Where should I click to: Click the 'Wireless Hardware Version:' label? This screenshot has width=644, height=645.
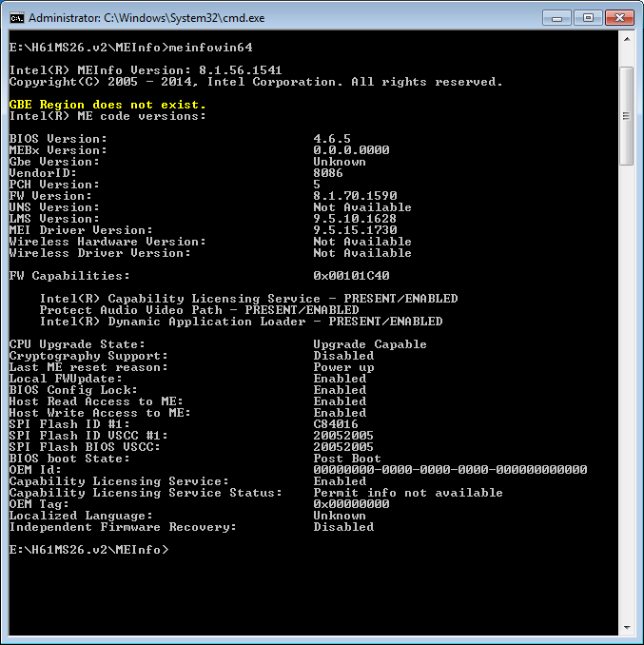107,242
